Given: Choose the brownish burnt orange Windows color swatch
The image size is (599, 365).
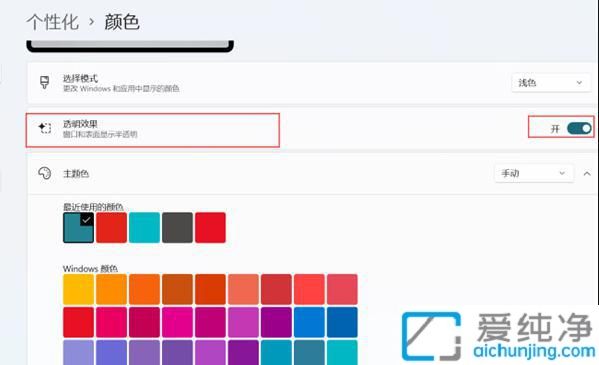Looking at the screenshot, I should pyautogui.click(x=177, y=289).
